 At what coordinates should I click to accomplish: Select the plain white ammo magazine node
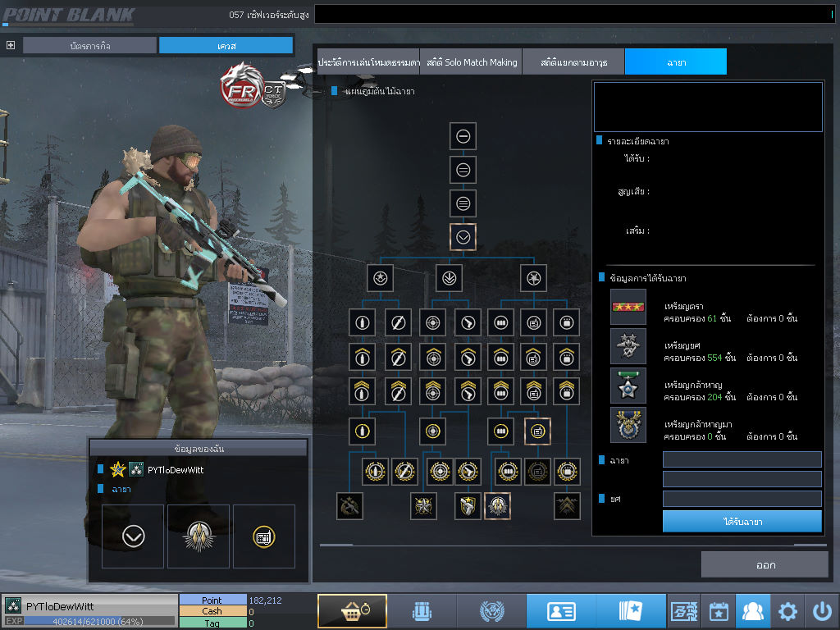501,322
